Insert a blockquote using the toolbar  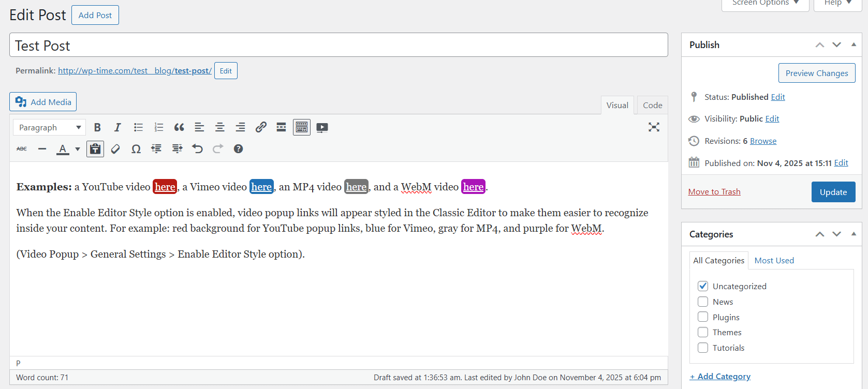coord(179,127)
